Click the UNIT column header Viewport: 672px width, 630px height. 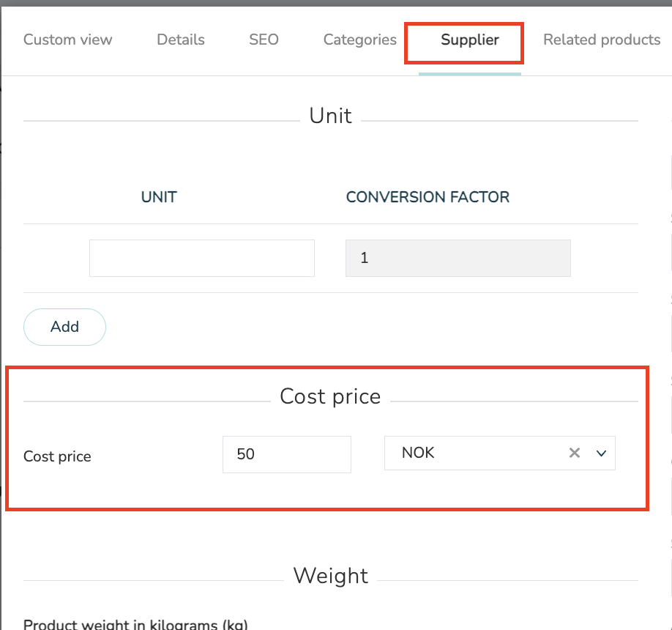[x=159, y=197]
